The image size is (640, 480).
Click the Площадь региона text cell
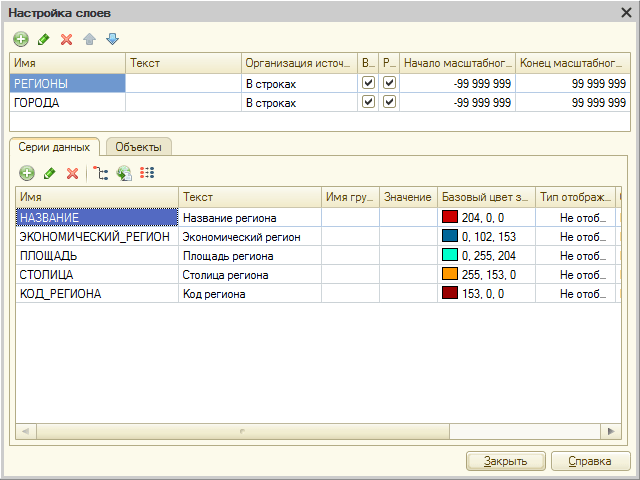click(250, 256)
